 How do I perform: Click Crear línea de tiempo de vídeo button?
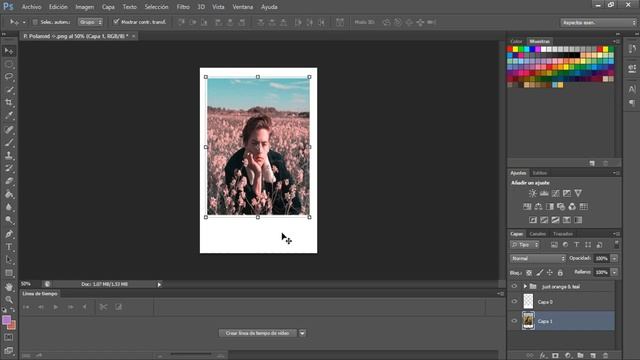click(x=257, y=333)
